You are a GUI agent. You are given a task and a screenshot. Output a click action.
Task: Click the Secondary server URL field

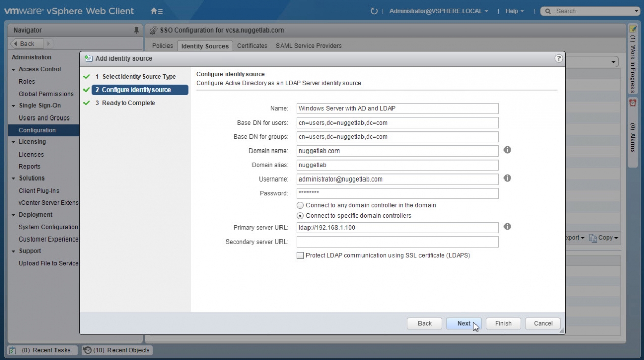[x=397, y=242]
